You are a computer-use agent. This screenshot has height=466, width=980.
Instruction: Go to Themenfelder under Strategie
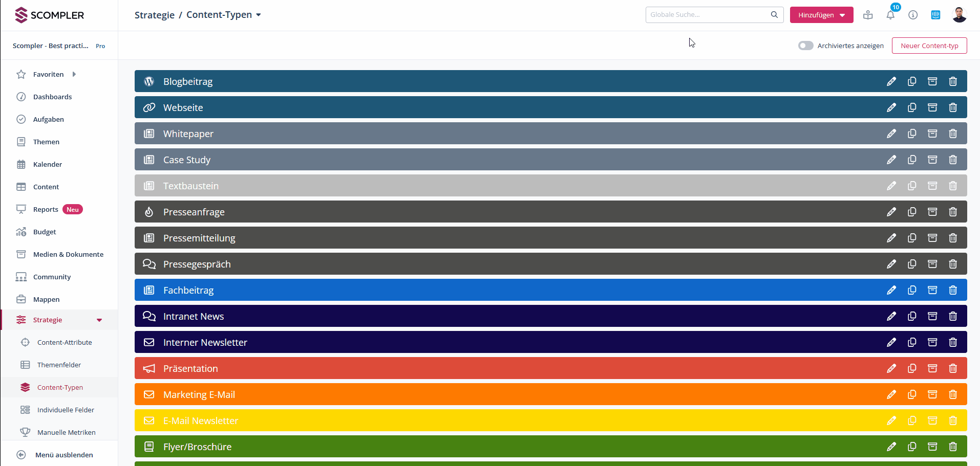[59, 365]
